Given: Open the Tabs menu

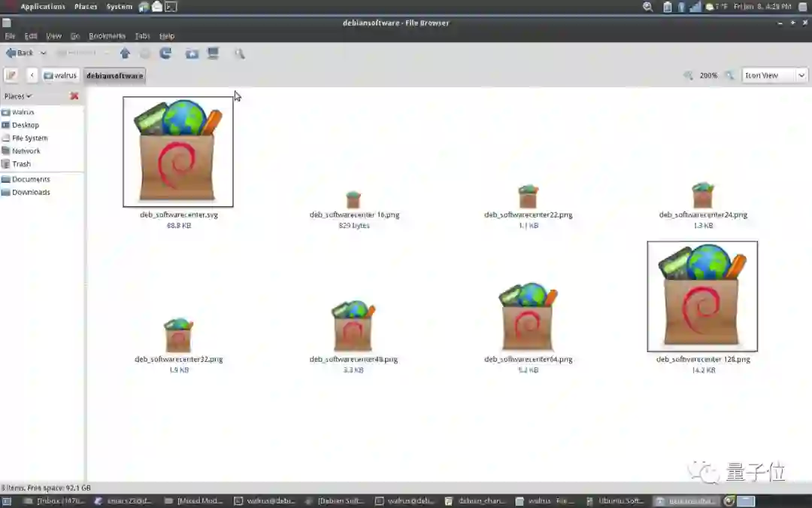Looking at the screenshot, I should 142,36.
